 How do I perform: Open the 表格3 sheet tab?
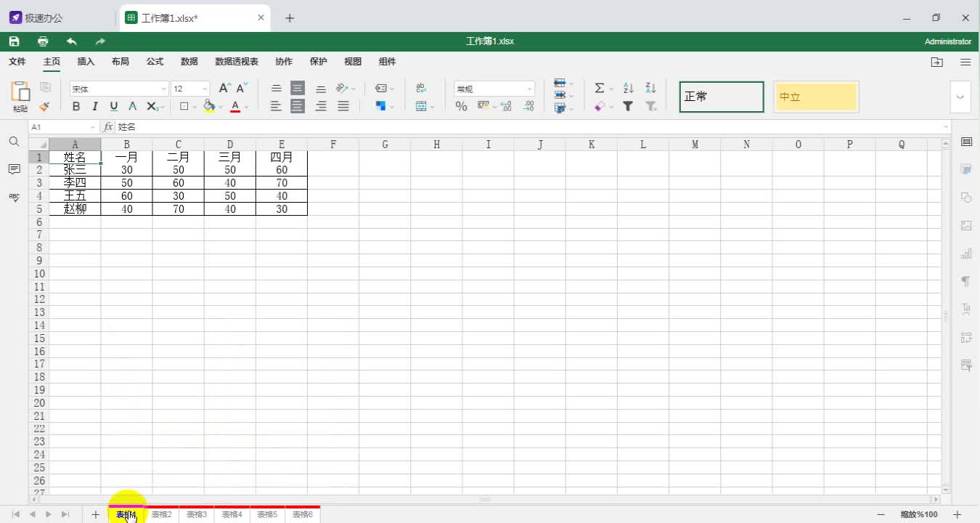pos(196,514)
